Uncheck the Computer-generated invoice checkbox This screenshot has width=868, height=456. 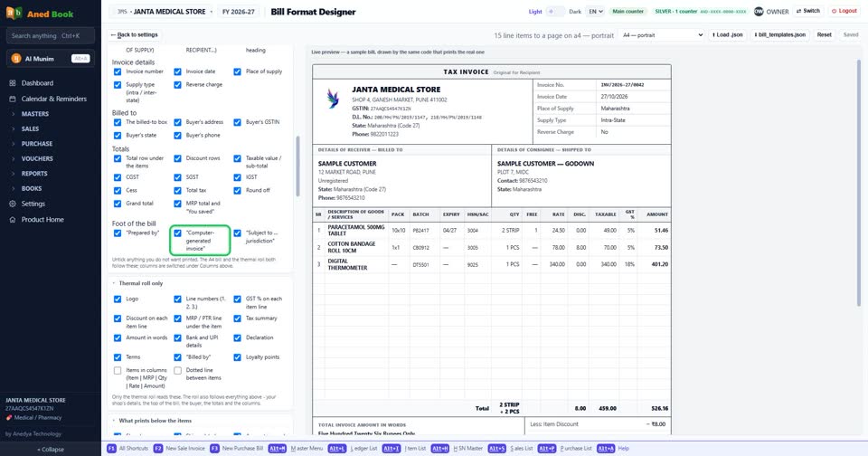(x=177, y=233)
